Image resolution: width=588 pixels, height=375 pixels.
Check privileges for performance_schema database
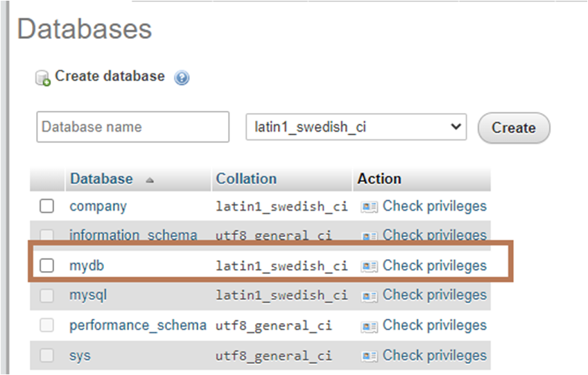[x=435, y=326]
